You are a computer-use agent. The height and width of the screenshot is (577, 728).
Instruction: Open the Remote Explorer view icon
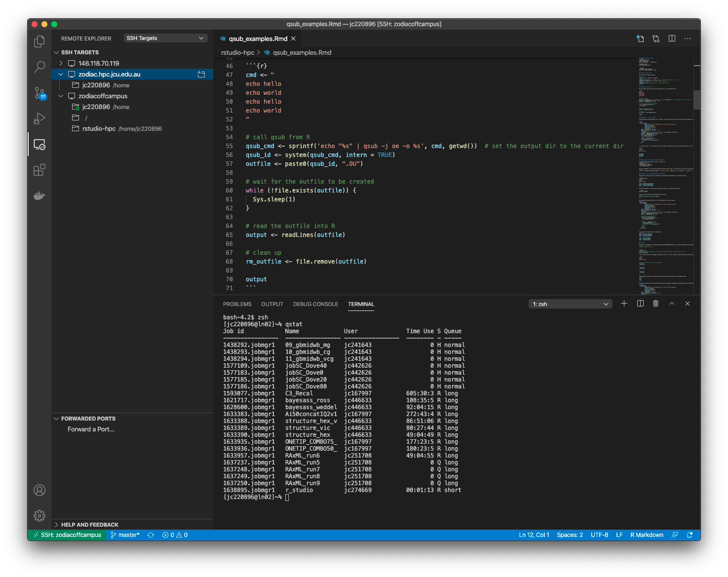tap(39, 144)
